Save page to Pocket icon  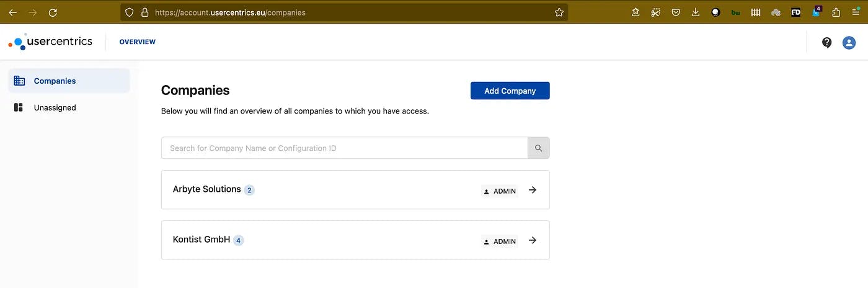click(676, 12)
